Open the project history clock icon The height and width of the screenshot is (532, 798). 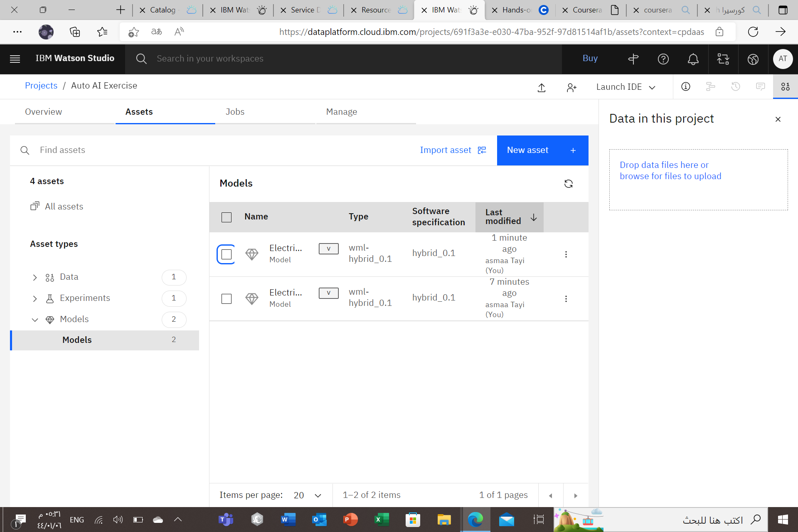(x=736, y=87)
